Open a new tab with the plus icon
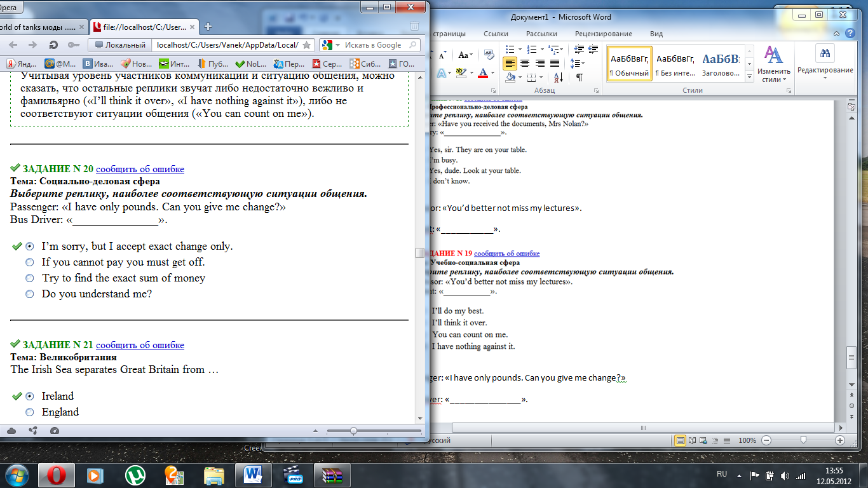The height and width of the screenshot is (488, 868). pos(208,27)
